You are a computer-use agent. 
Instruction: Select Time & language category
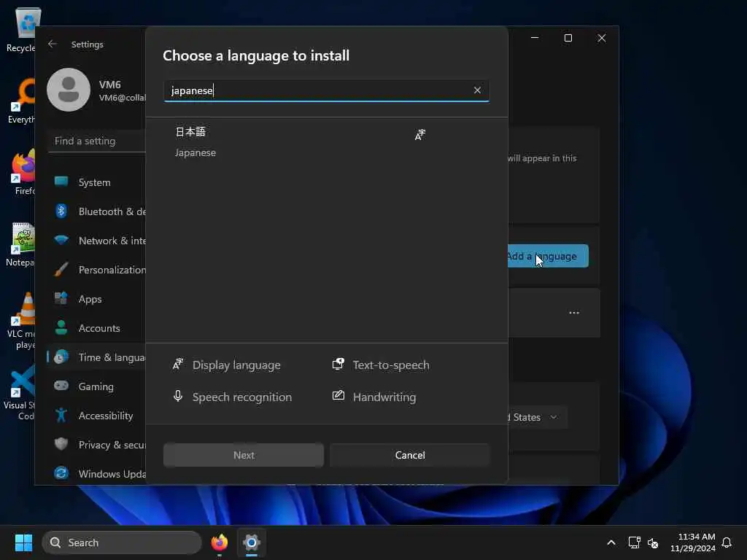[x=97, y=357]
